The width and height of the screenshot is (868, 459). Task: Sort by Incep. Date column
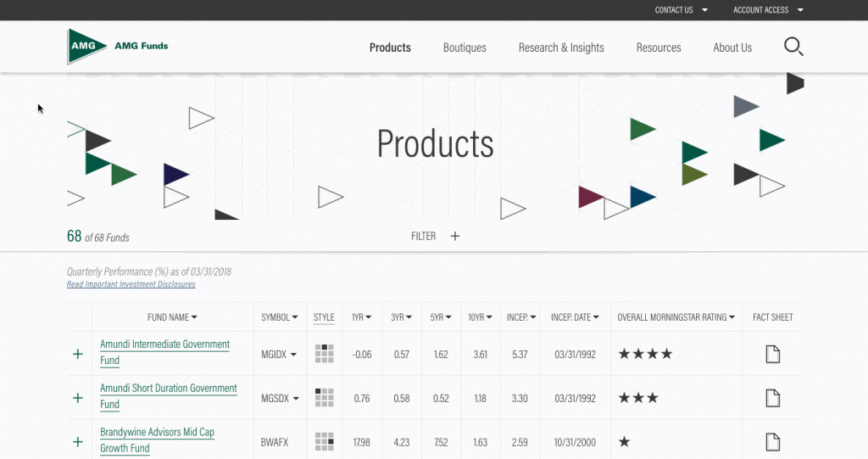click(575, 317)
